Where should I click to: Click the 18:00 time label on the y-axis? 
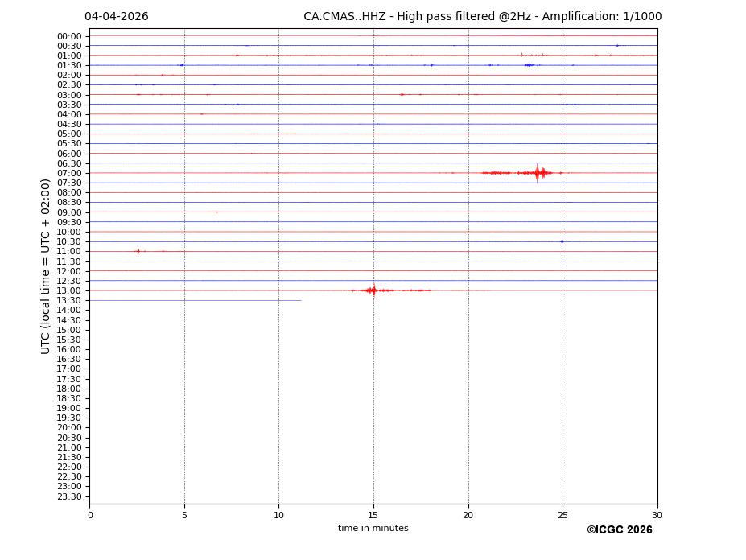[x=69, y=389]
